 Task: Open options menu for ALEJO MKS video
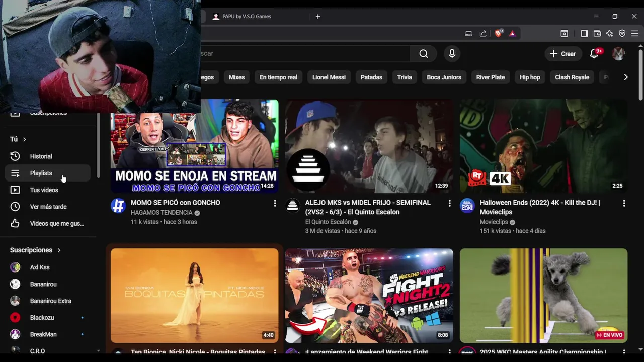coord(449,203)
